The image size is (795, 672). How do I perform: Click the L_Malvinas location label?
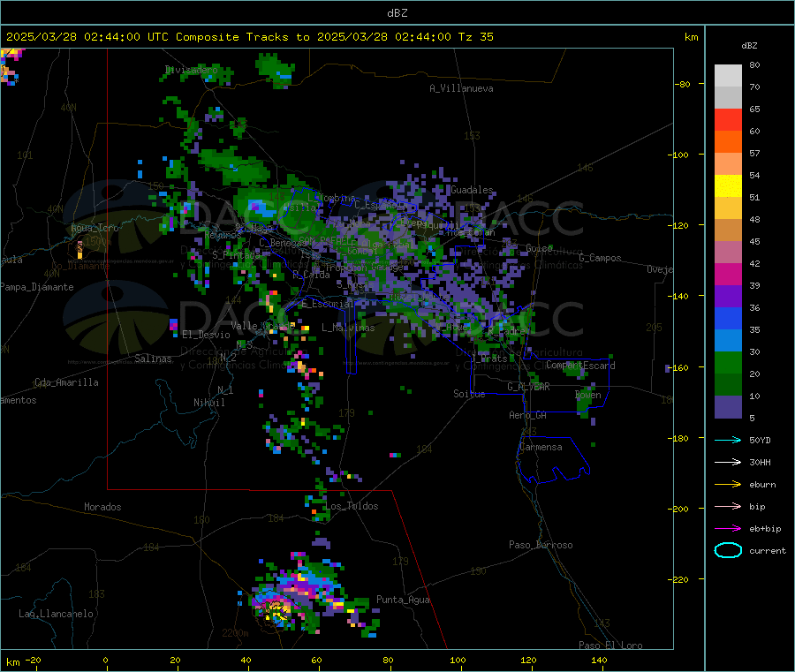point(348,328)
